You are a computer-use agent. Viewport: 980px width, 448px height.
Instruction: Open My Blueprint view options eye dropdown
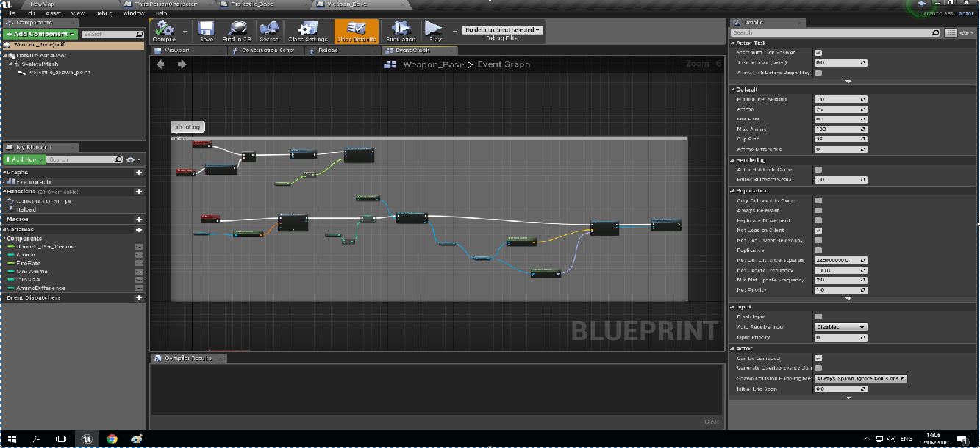[133, 159]
